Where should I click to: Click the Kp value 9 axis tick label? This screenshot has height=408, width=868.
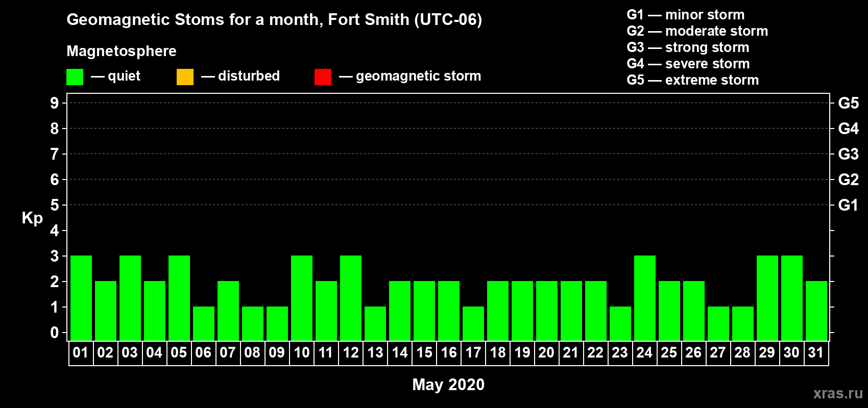(55, 103)
